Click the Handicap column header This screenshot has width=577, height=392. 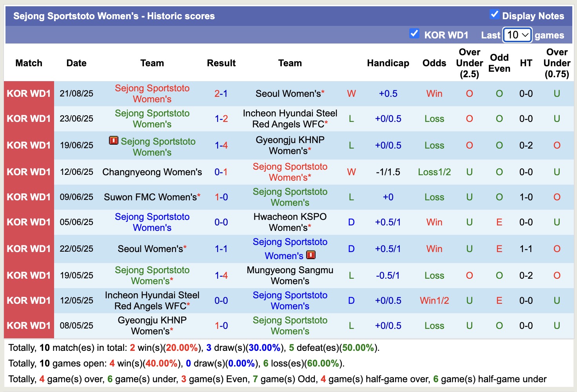click(x=388, y=63)
